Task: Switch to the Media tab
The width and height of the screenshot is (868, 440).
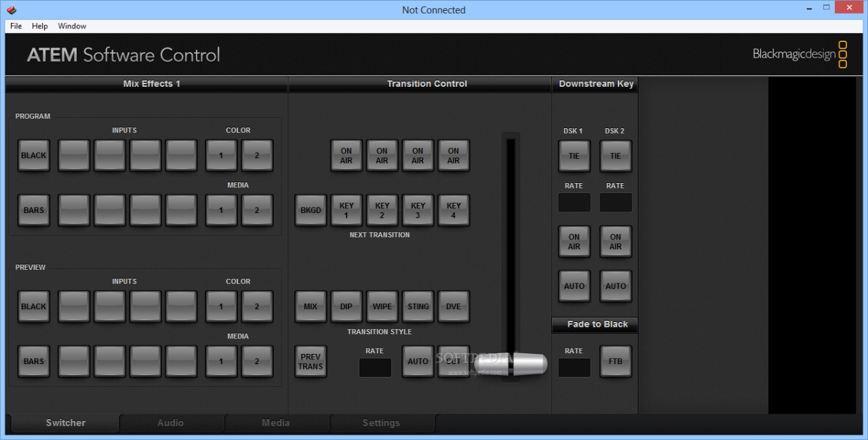Action: (276, 423)
